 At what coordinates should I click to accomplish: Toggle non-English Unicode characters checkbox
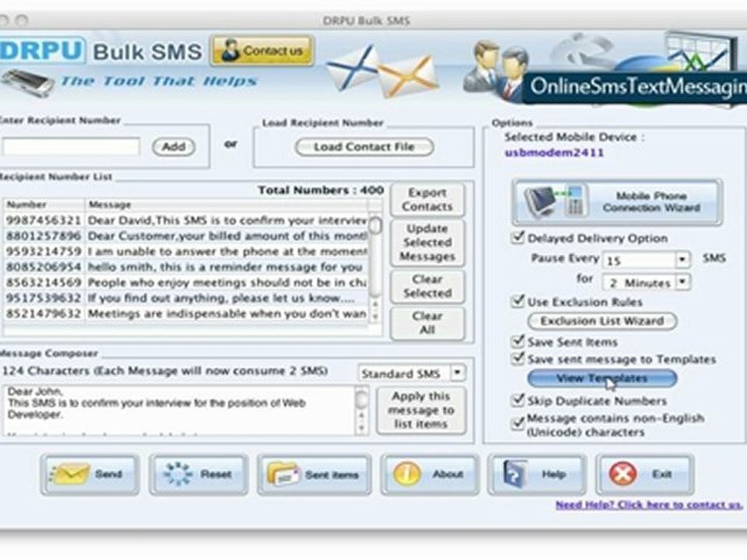517,423
